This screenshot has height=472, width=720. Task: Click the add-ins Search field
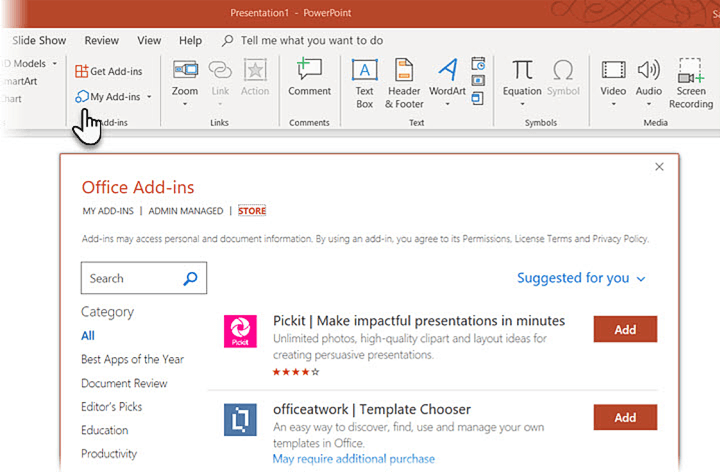144,278
